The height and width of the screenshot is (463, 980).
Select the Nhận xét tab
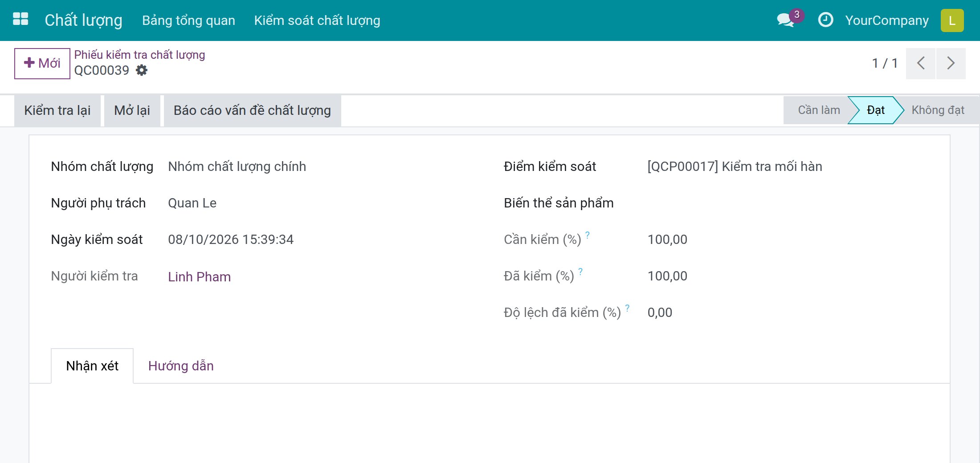(92, 366)
